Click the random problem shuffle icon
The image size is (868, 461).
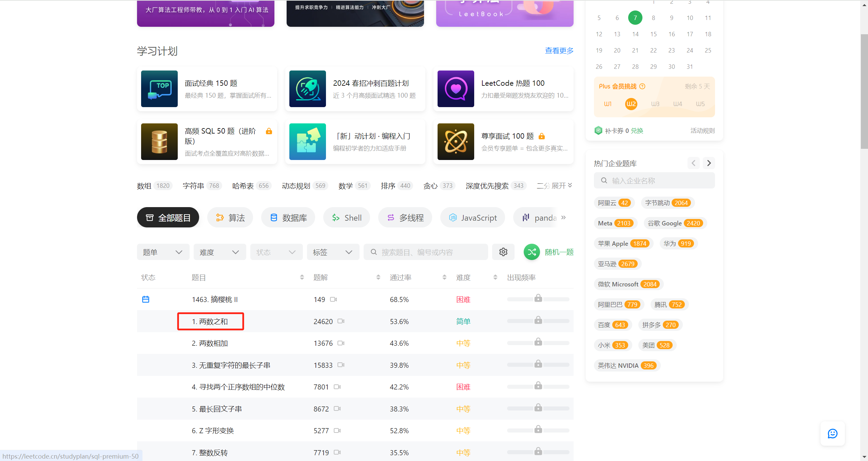tap(532, 252)
